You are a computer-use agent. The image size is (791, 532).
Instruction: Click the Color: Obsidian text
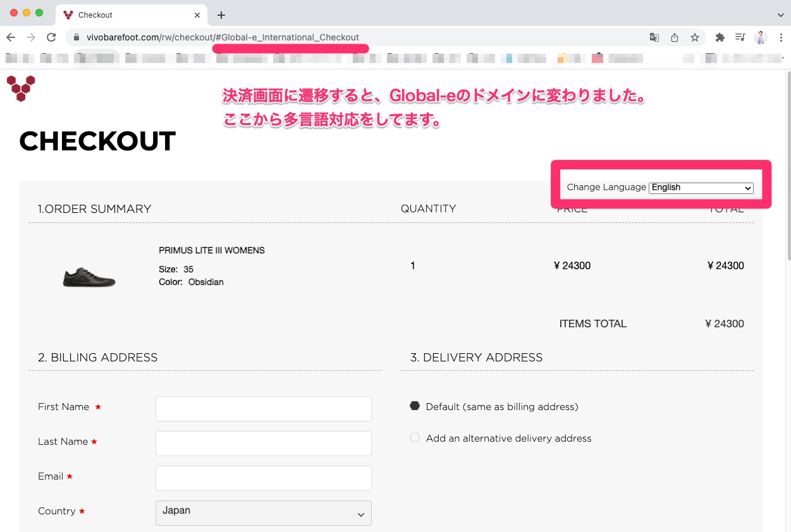pos(191,282)
